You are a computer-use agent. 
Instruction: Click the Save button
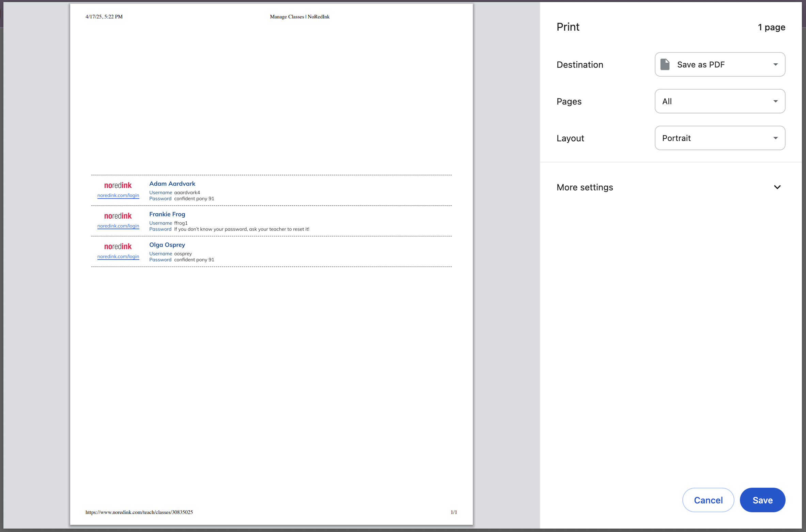tap(762, 500)
